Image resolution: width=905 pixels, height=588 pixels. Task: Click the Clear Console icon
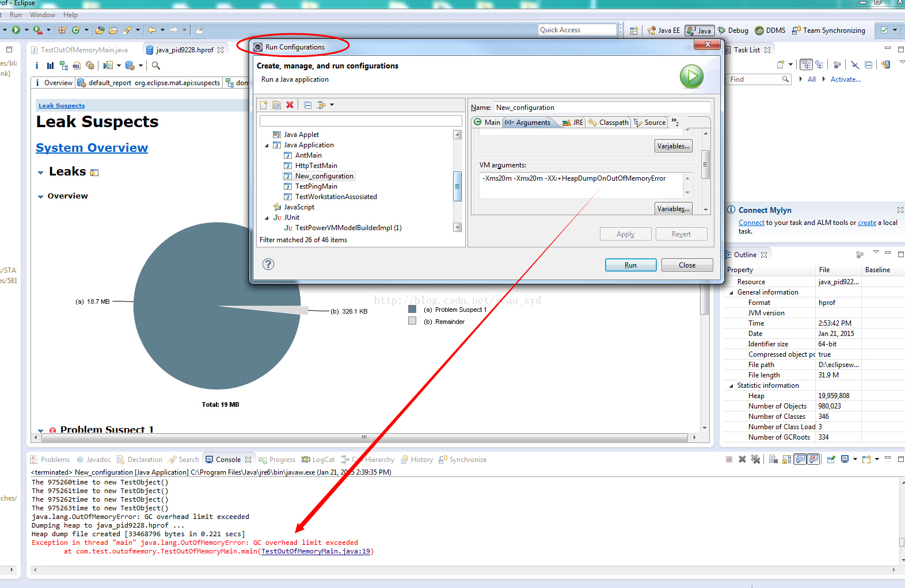point(773,459)
